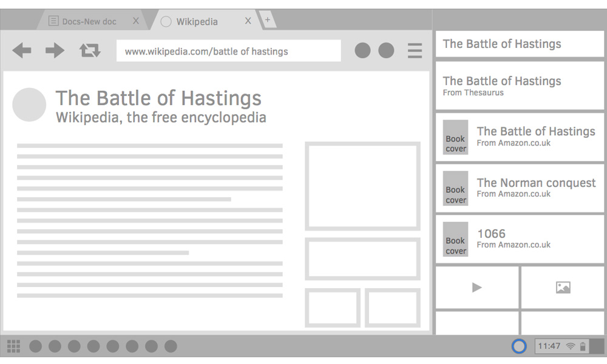Play the video in the sidebar

(x=477, y=288)
